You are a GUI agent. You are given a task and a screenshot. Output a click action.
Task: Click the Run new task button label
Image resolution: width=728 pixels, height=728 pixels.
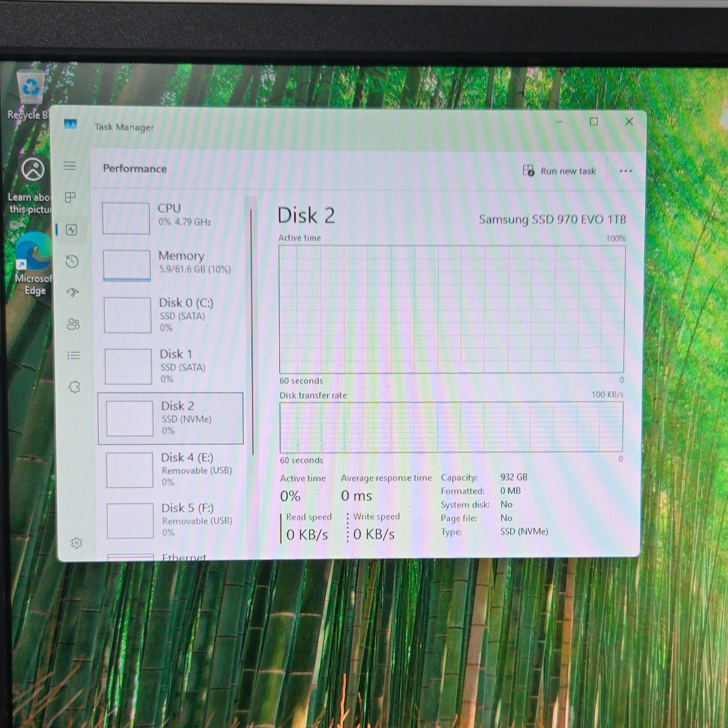click(x=568, y=171)
